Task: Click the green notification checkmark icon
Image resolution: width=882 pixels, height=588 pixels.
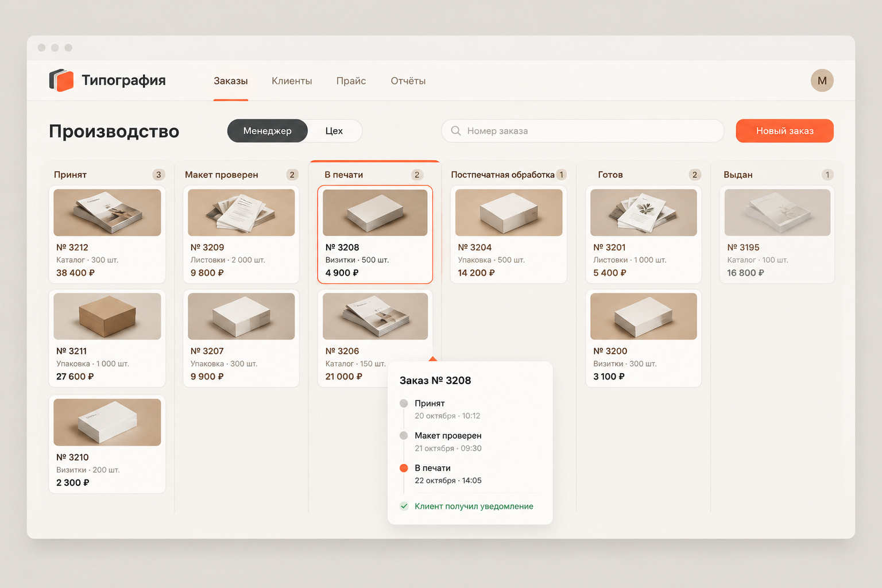Action: pyautogui.click(x=404, y=506)
